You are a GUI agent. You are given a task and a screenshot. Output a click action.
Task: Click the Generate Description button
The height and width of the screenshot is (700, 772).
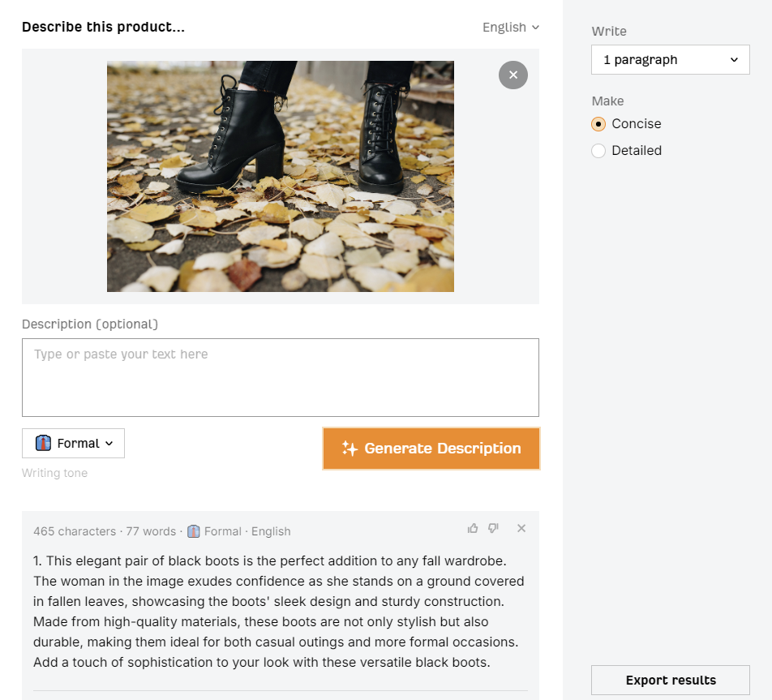[431, 449]
